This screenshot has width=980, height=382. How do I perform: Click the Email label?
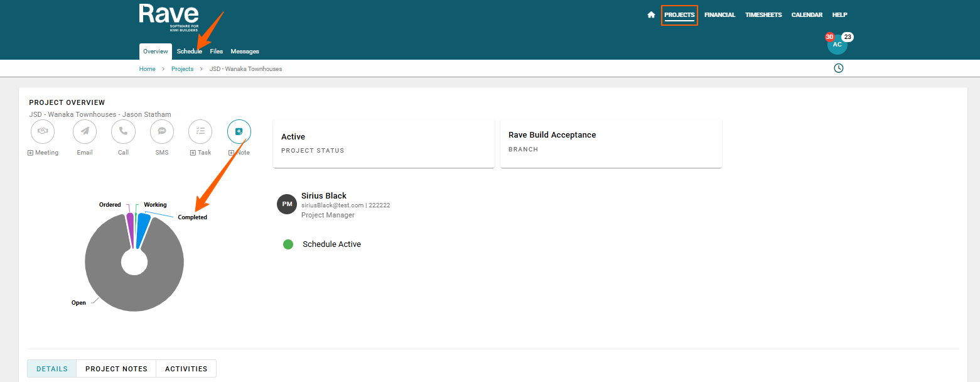(85, 153)
